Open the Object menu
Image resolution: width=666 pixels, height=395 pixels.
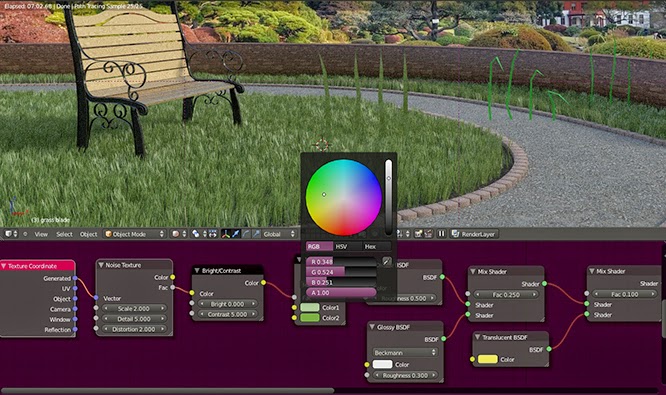(x=88, y=234)
